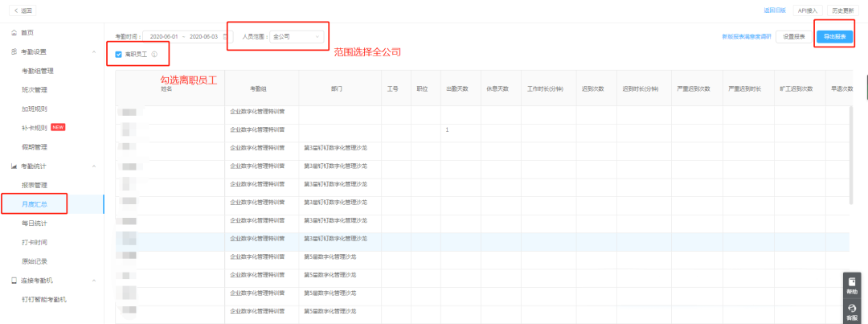This screenshot has width=868, height=324.
Task: Open 原始记录 in the sidebar
Action: (35, 261)
